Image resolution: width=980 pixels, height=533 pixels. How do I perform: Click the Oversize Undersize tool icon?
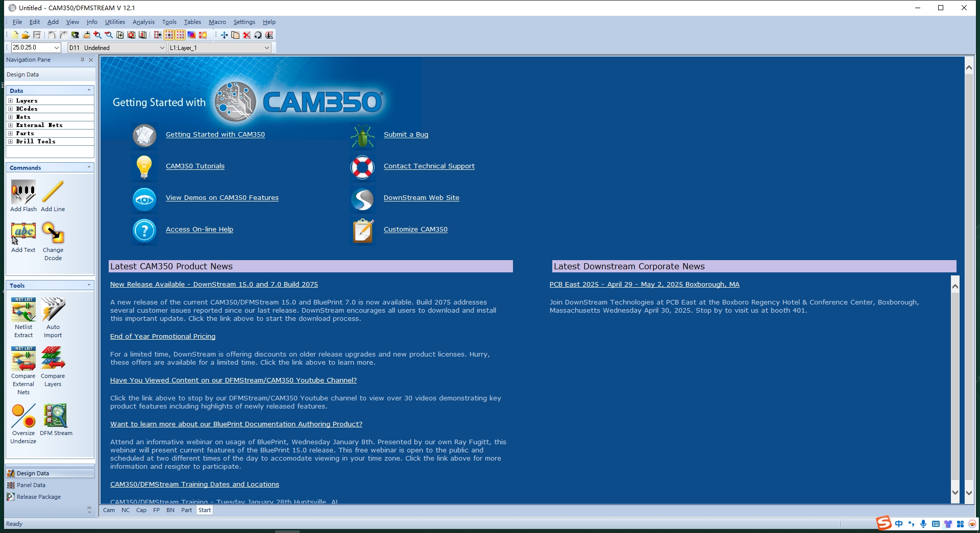point(23,416)
